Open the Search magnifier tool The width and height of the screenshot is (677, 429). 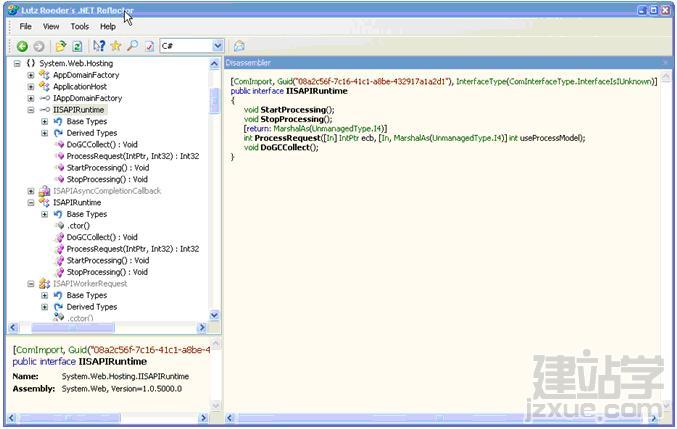pos(133,46)
